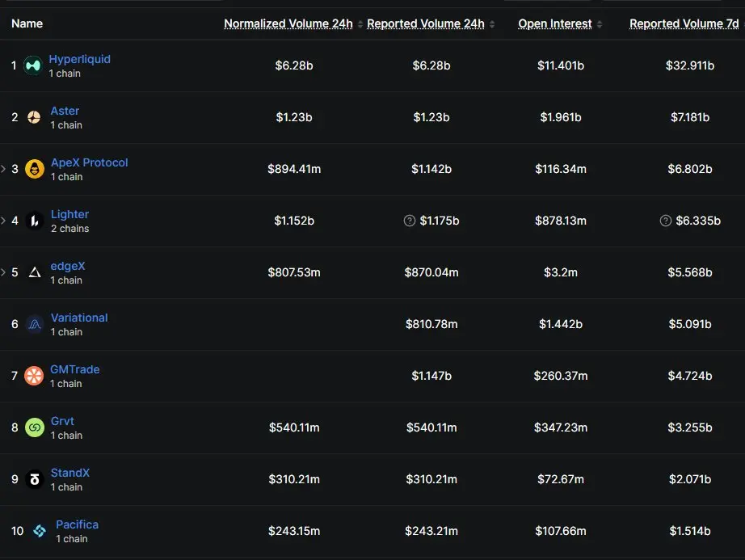The image size is (745, 560).
Task: Click the Open Interest column header
Action: (555, 23)
